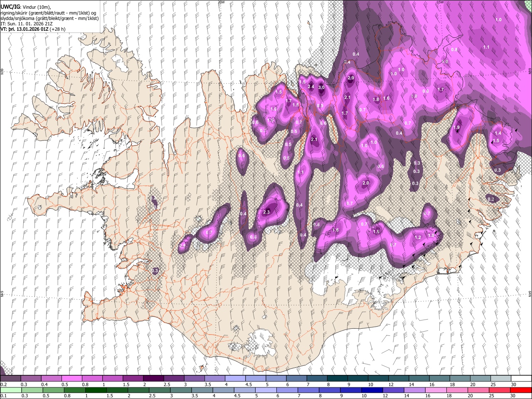Select the darkest green 1 mm rain swatch
The height and width of the screenshot is (399, 532).
pyautogui.click(x=96, y=390)
